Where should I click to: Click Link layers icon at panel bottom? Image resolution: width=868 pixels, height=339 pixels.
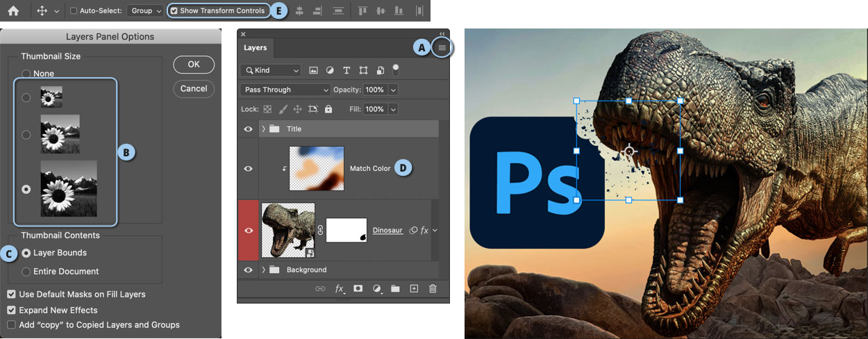coord(320,288)
